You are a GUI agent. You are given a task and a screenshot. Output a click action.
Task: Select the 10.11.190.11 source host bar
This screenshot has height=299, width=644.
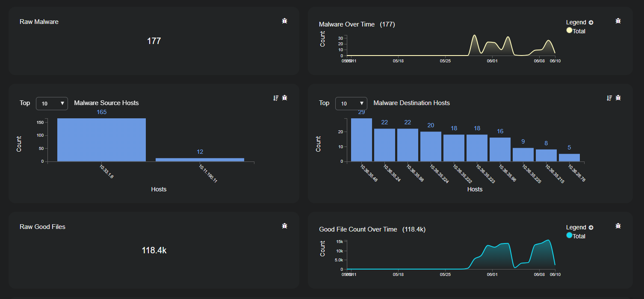(x=200, y=159)
